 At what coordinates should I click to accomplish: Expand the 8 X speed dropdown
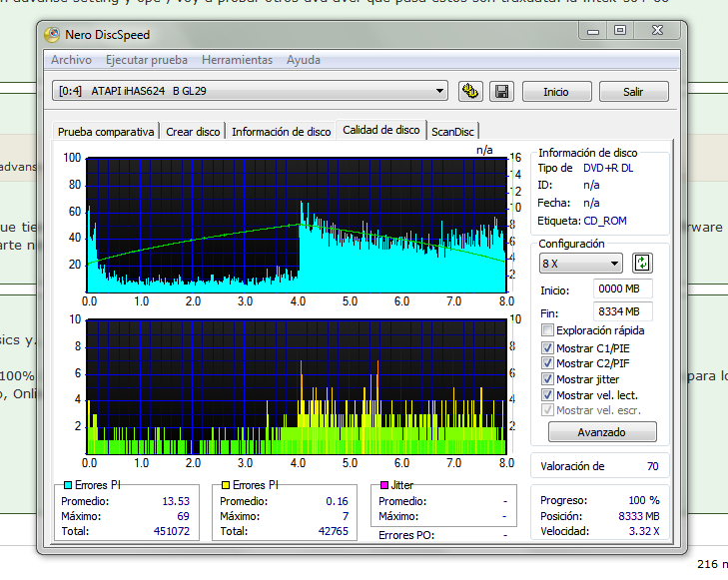pyautogui.click(x=580, y=264)
